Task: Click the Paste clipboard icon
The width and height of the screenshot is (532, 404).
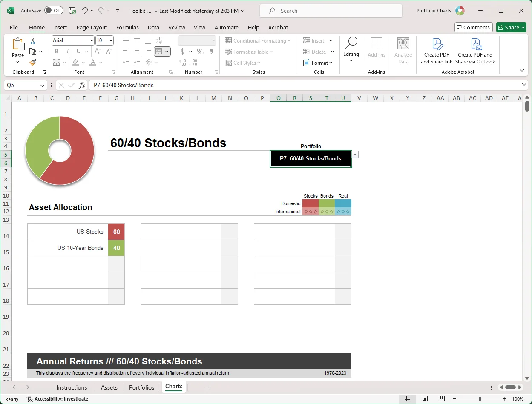Action: 18,45
